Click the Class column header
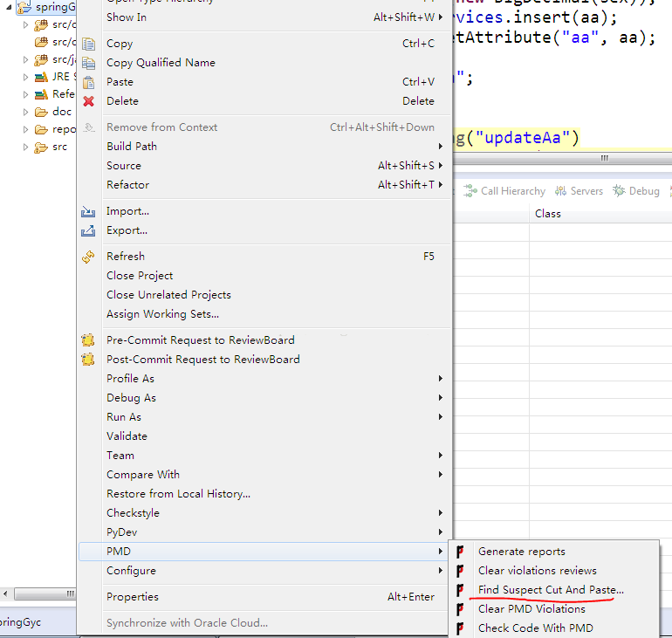The height and width of the screenshot is (638, 672). pyautogui.click(x=600, y=214)
